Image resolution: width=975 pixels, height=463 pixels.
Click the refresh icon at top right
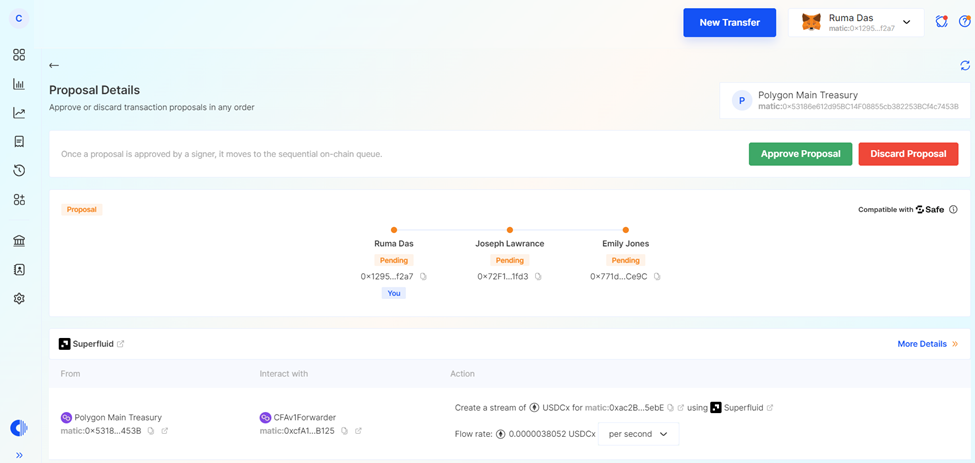(x=964, y=66)
